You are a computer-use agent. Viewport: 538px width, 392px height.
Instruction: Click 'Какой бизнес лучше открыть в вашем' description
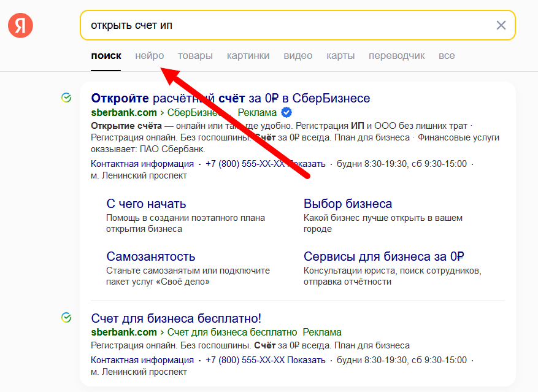tap(383, 218)
